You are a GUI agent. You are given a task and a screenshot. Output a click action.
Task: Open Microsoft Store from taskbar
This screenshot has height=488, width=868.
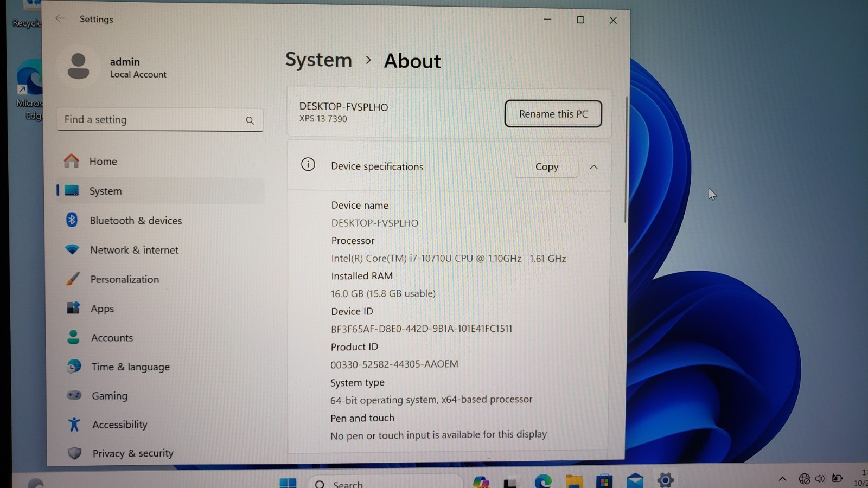pos(604,480)
